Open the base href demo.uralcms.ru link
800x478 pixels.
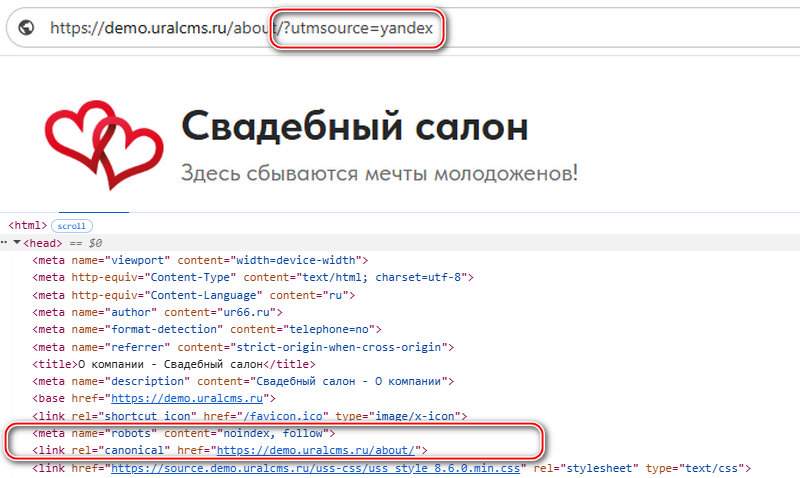[187, 398]
